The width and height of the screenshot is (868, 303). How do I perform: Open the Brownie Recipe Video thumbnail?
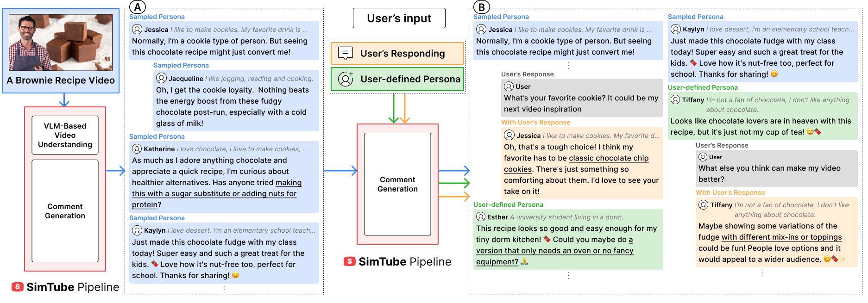coord(61,43)
